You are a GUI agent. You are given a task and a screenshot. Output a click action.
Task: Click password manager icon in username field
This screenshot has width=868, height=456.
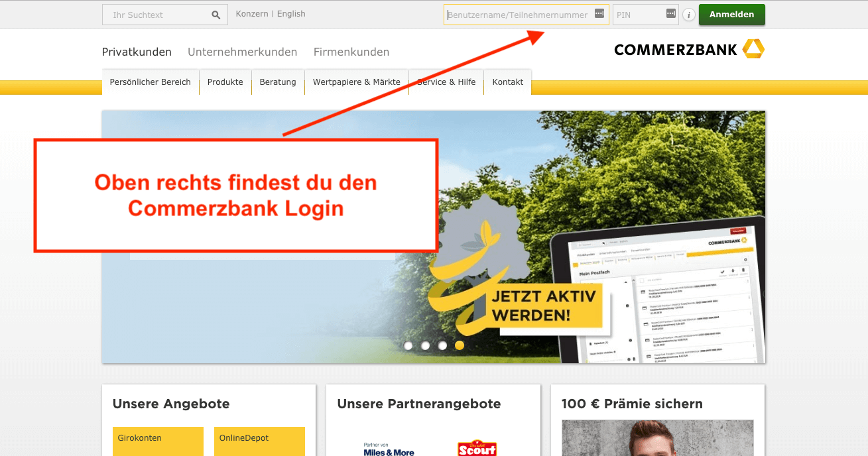point(599,14)
